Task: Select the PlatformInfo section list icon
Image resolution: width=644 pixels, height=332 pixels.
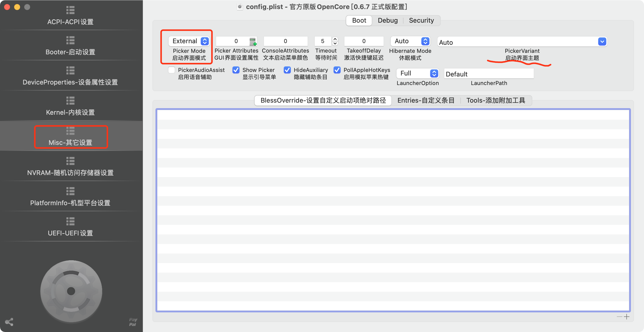Action: click(x=70, y=191)
